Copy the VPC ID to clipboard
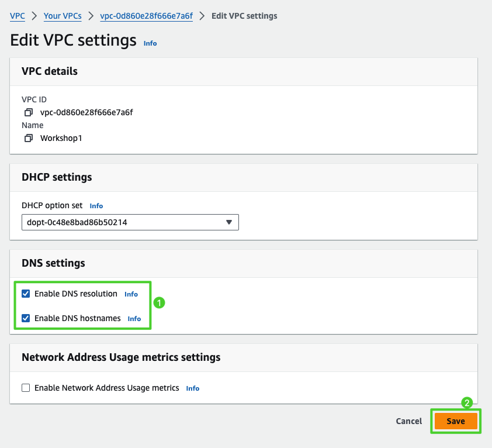The height and width of the screenshot is (448, 492). 29,112
